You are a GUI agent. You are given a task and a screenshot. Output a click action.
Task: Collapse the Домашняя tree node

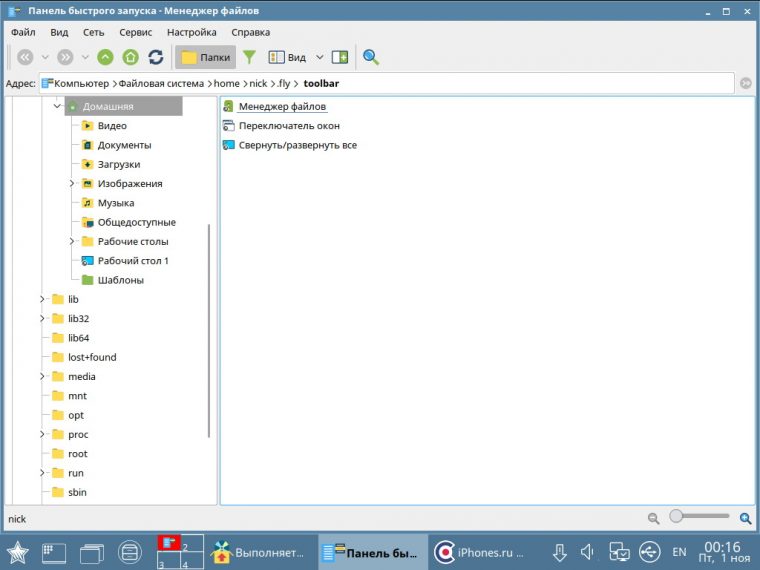coord(57,106)
